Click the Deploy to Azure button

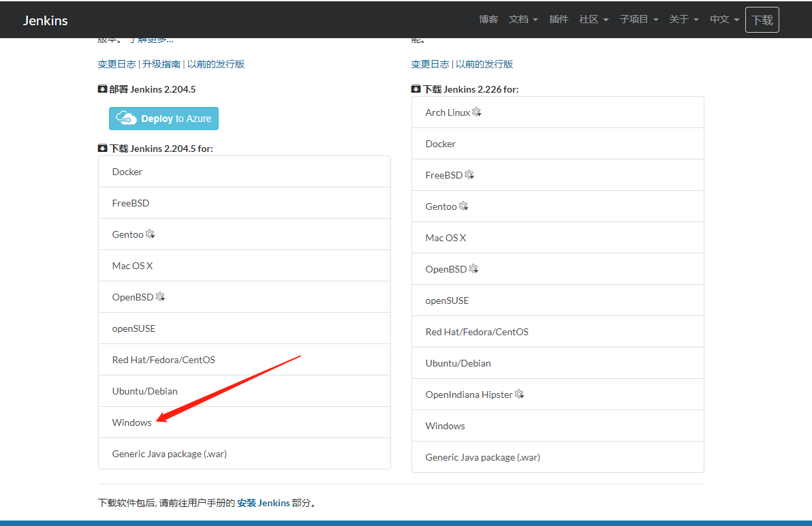click(x=163, y=119)
